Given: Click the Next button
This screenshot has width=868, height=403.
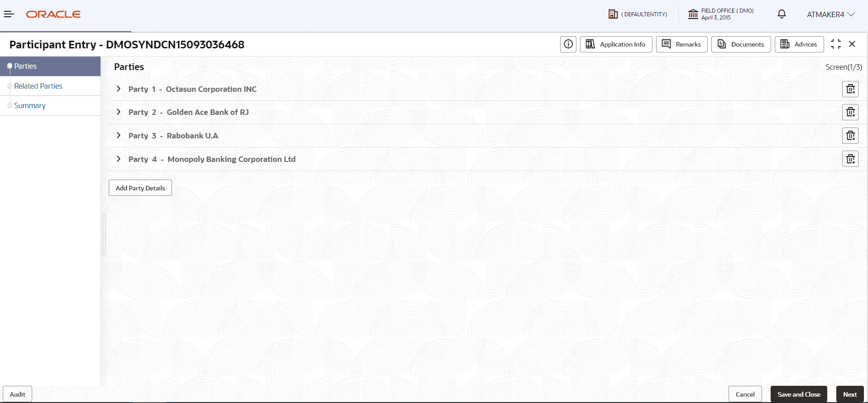Looking at the screenshot, I should (849, 394).
